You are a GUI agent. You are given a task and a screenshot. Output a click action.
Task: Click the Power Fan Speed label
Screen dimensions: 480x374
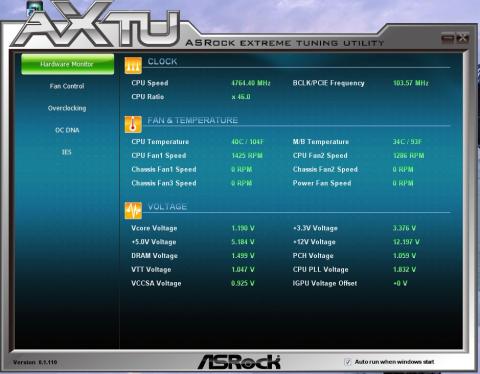tap(322, 183)
